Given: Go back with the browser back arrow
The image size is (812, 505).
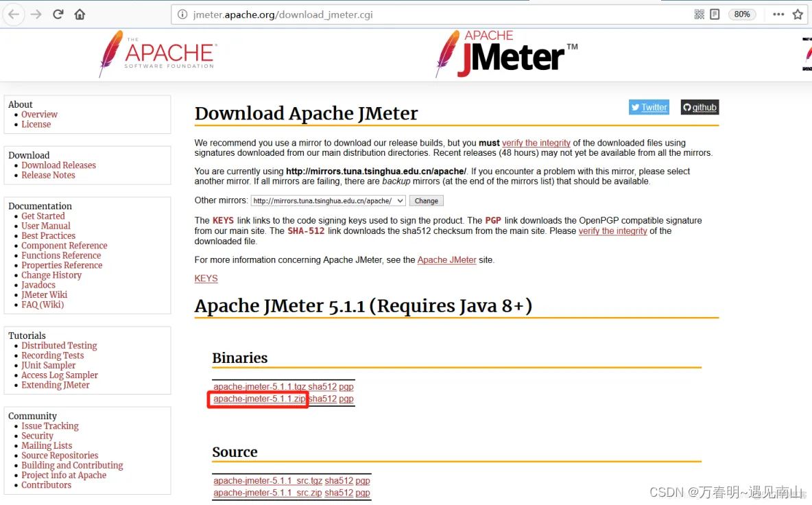Looking at the screenshot, I should (14, 14).
